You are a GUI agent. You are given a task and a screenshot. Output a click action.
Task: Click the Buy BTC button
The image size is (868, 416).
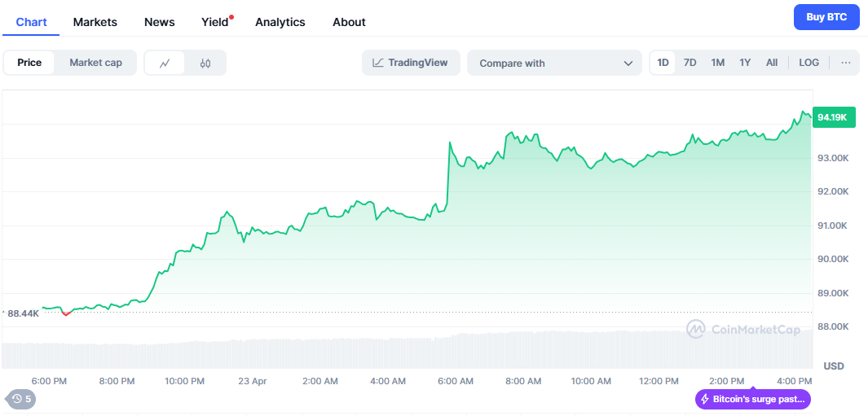[826, 17]
